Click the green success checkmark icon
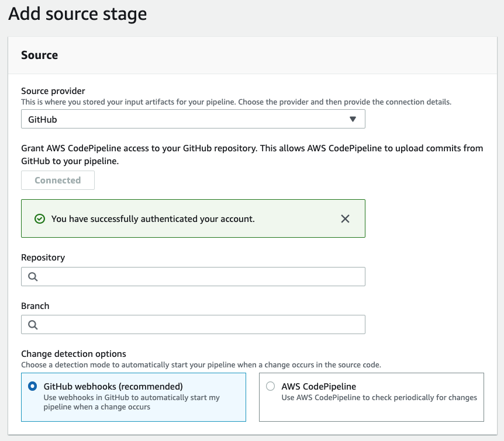The image size is (504, 441). click(40, 219)
